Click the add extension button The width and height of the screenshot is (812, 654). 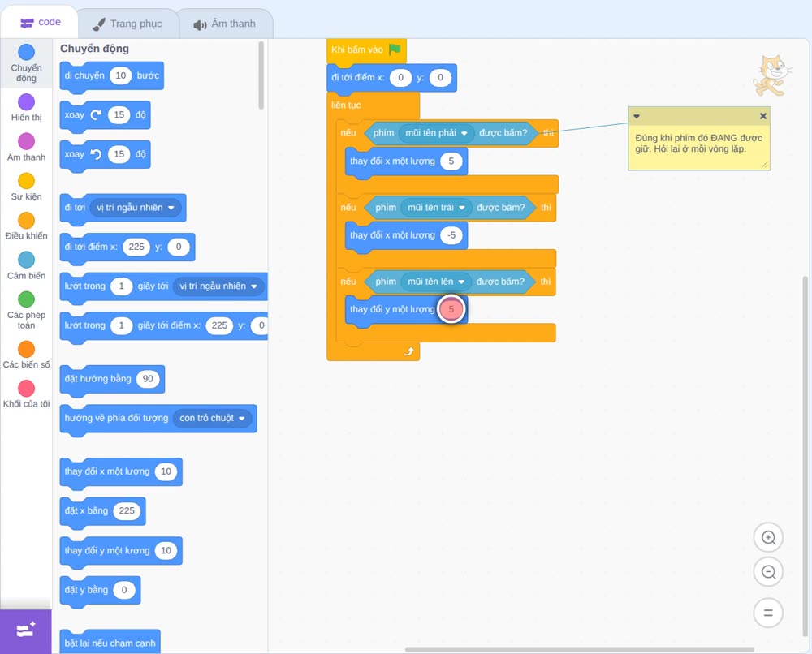point(26,630)
